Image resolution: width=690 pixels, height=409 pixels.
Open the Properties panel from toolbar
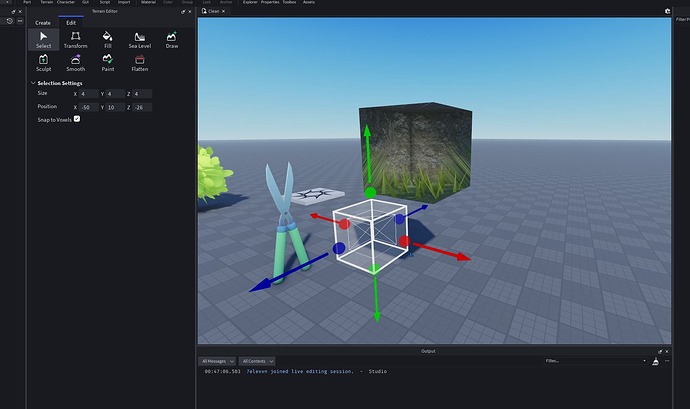point(270,2)
